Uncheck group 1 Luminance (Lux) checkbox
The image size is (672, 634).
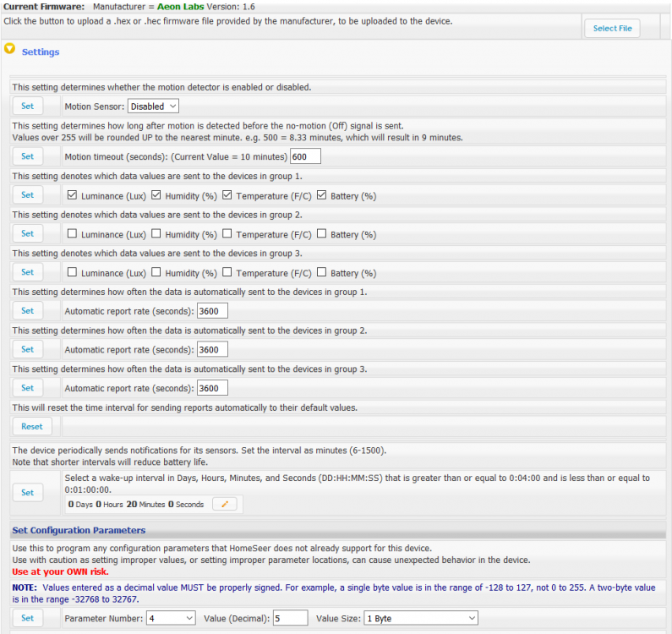click(x=72, y=195)
